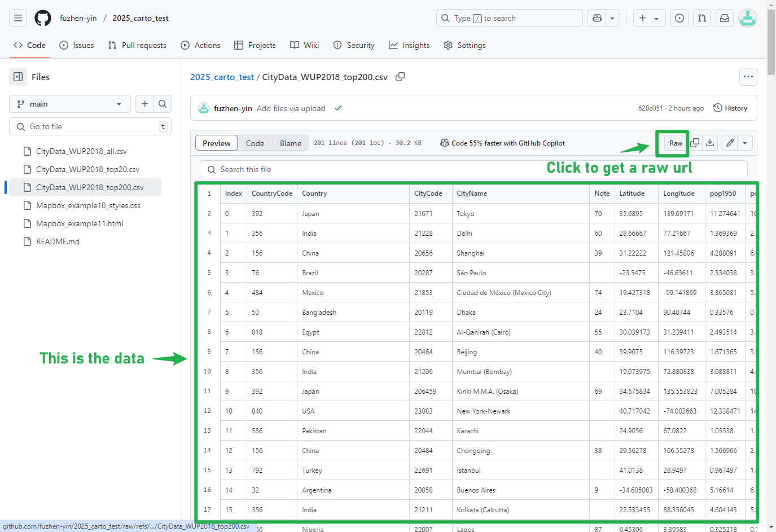Open Mapbox_example11.html in file tree
776x532 pixels.
[x=80, y=223]
